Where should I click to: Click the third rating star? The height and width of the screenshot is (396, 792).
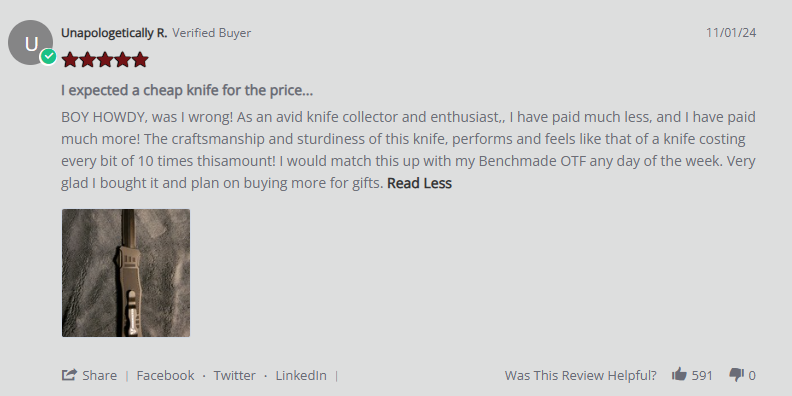point(105,60)
